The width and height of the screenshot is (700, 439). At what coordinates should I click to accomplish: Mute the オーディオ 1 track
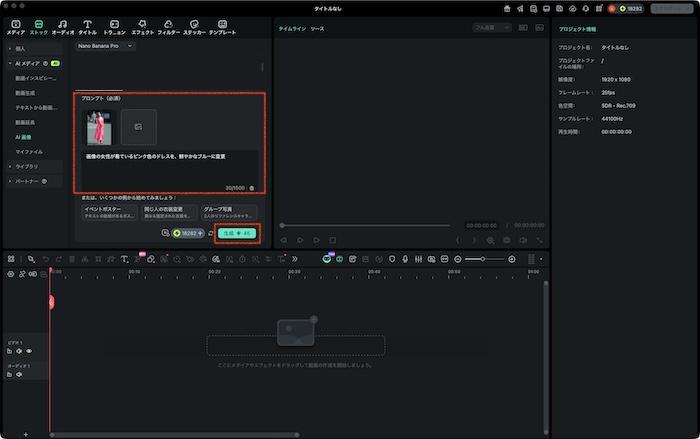pyautogui.click(x=20, y=374)
